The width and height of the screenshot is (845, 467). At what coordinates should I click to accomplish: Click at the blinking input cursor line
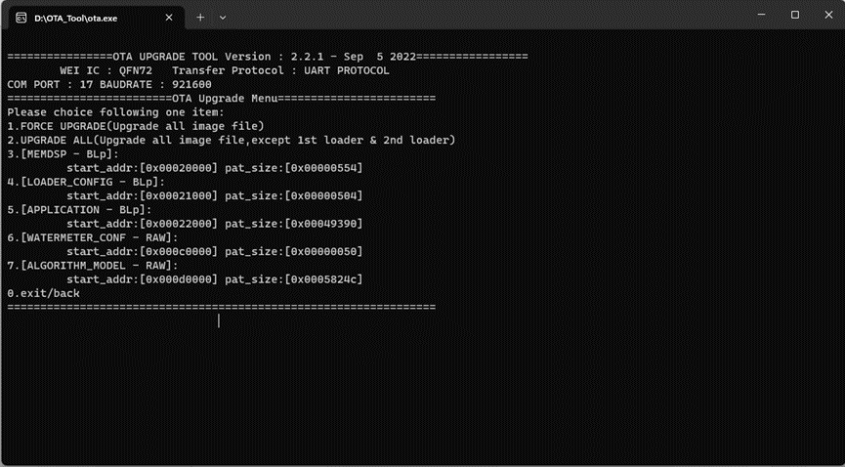tap(219, 321)
